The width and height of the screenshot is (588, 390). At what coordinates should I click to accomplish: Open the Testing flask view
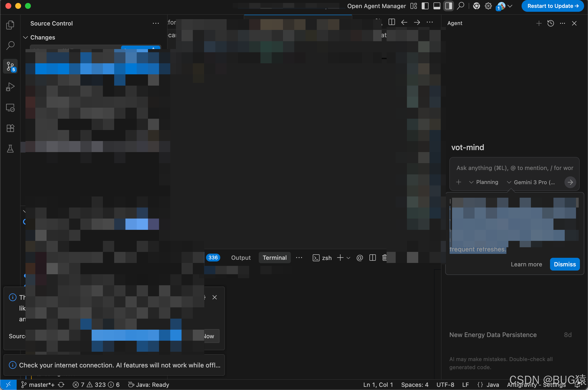[10, 149]
